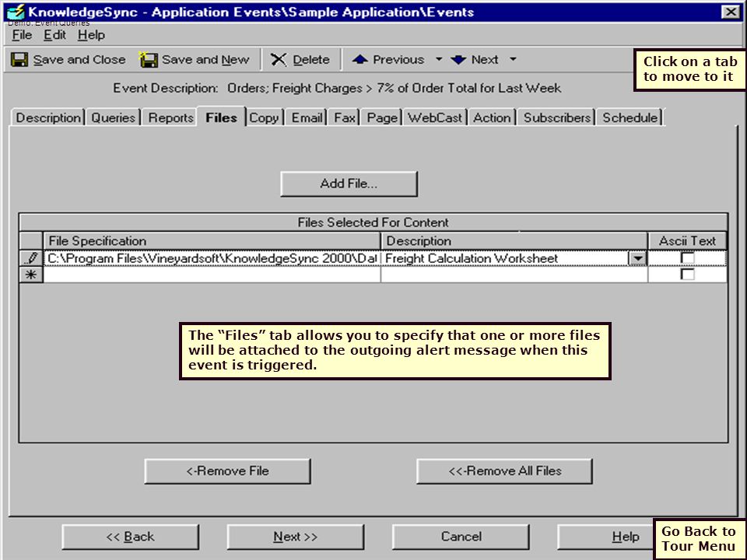Select the Files tab
This screenshot has width=747, height=560.
click(x=222, y=117)
